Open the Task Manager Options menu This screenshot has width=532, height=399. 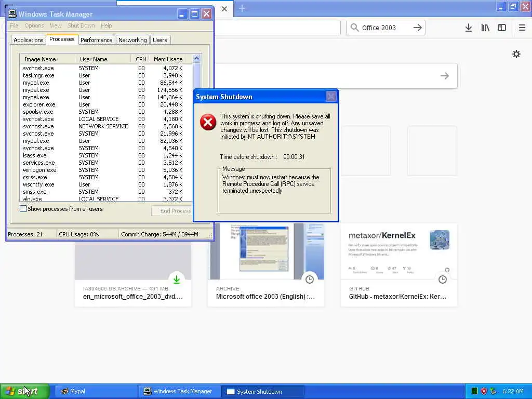(34, 25)
